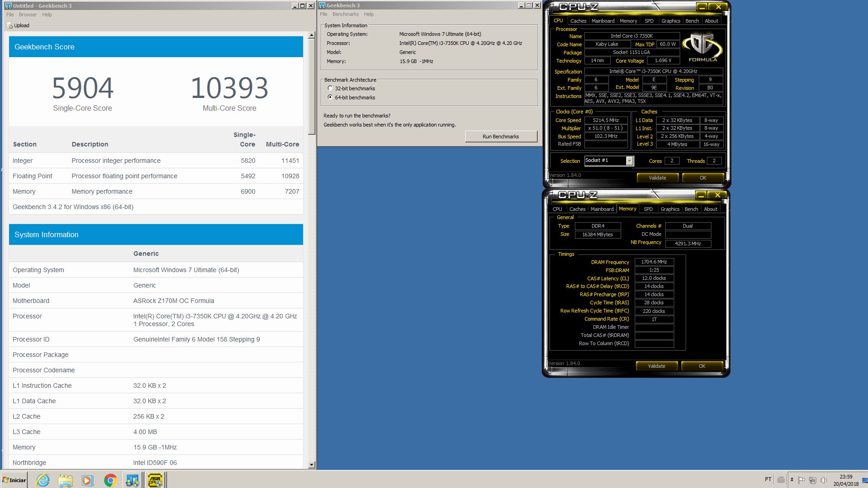Click Multiplier field x 51.0 (8 - 51)
This screenshot has height=488, width=868.
click(x=606, y=128)
